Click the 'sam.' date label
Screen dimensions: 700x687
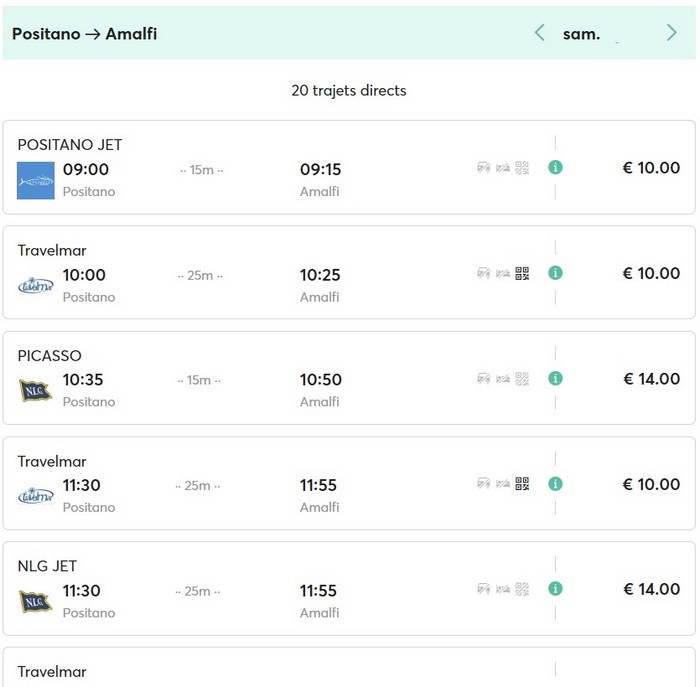(x=581, y=34)
